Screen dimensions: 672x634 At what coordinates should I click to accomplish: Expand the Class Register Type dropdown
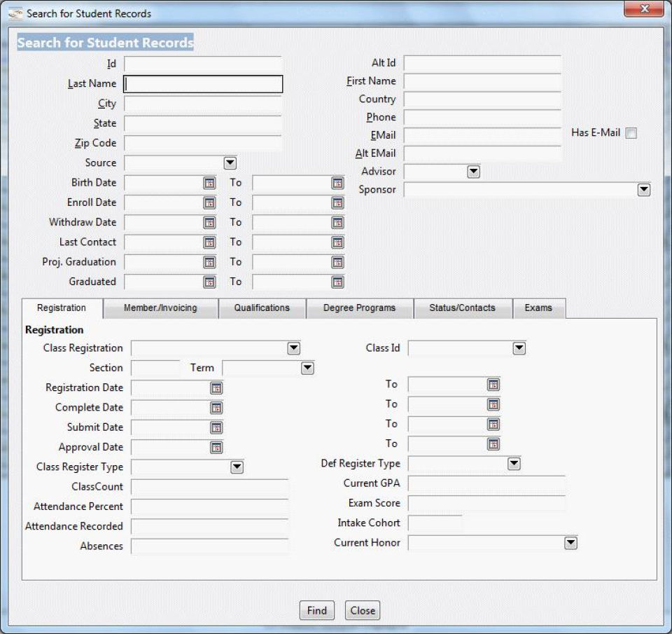237,467
